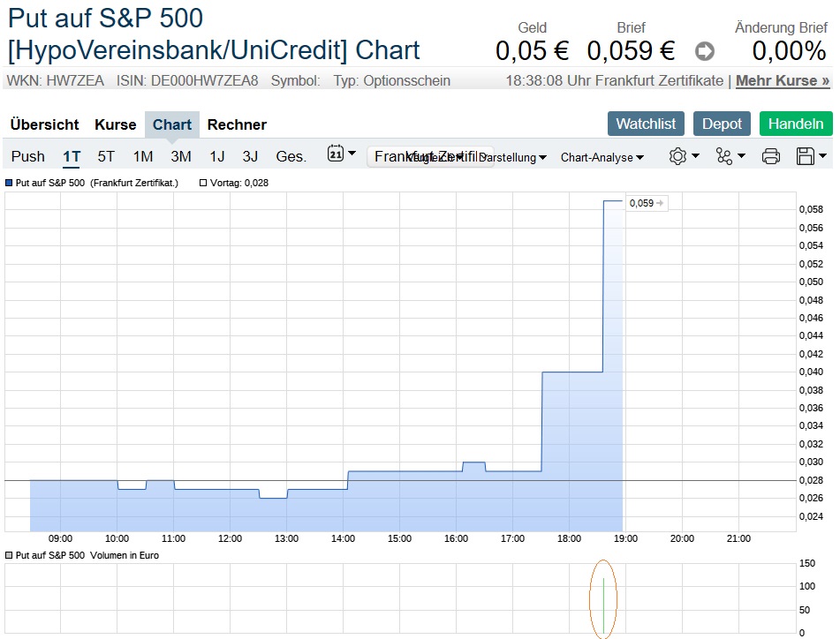Expand arrow next to settings gear
Image resolution: width=840 pixels, height=639 pixels.
[x=695, y=155]
